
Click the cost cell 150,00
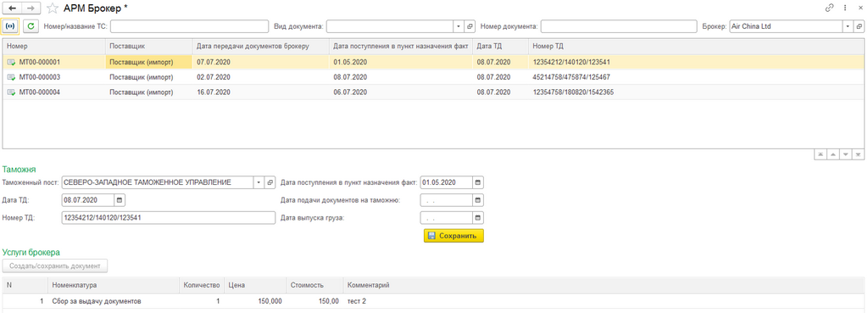(x=314, y=301)
